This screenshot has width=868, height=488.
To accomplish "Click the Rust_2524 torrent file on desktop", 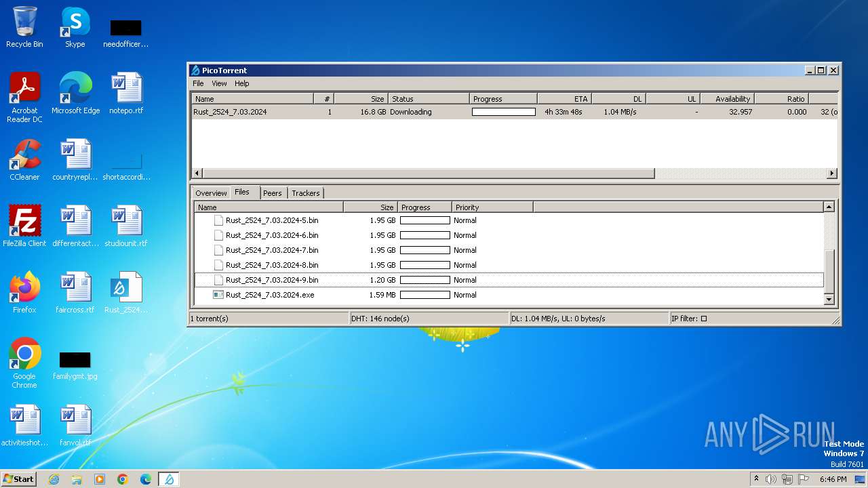I will pyautogui.click(x=126, y=293).
